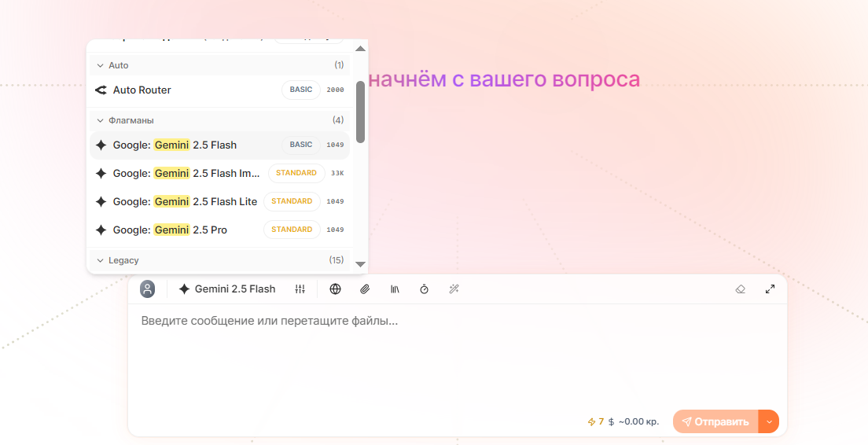The height and width of the screenshot is (445, 868).
Task: Click the Отправить send button
Action: pos(715,421)
